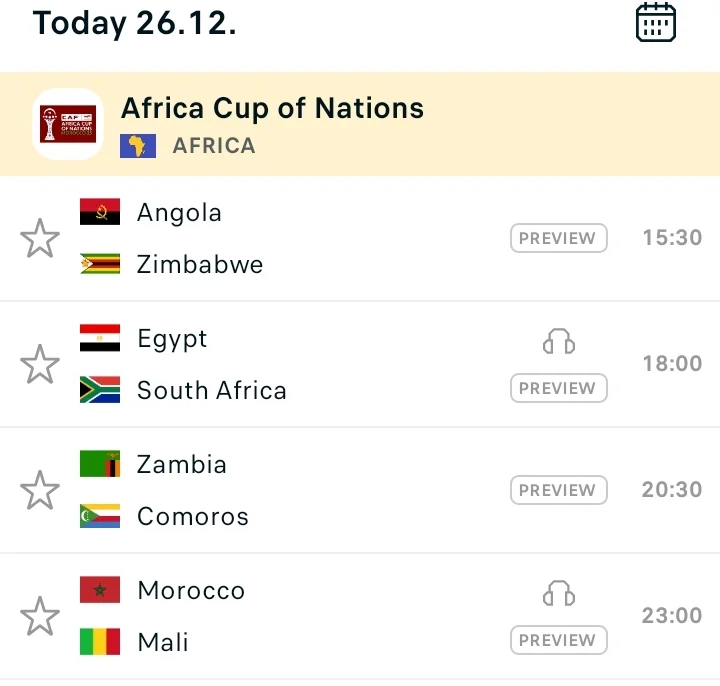Image resolution: width=720 pixels, height=686 pixels.
Task: Click the Africa continent flag icon
Action: [x=138, y=146]
